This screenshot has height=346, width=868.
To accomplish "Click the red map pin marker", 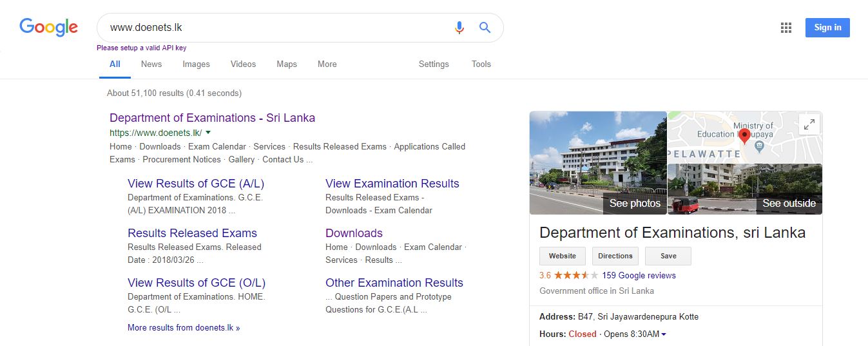I will coord(744,136).
